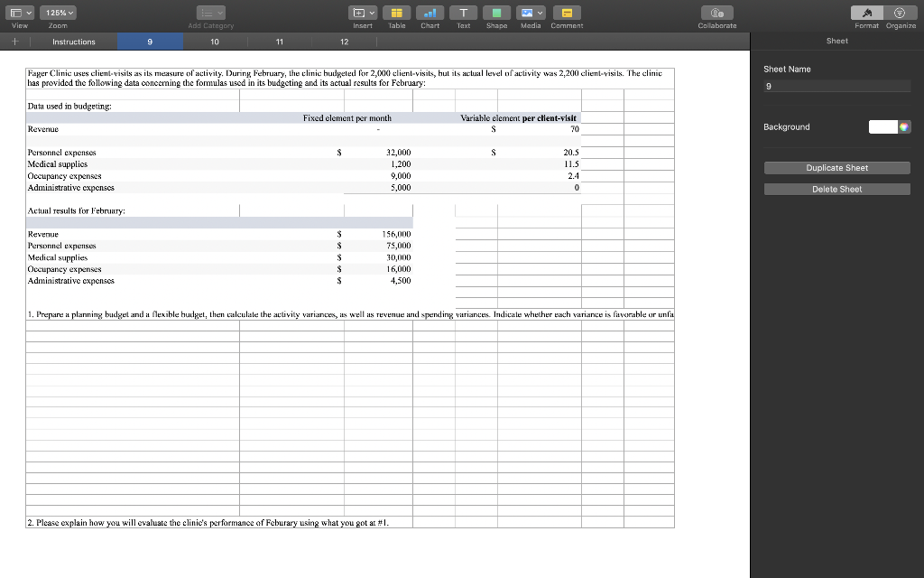Screen dimensions: 924x578
Task: Edit the Sheet Name field
Action: click(x=836, y=86)
